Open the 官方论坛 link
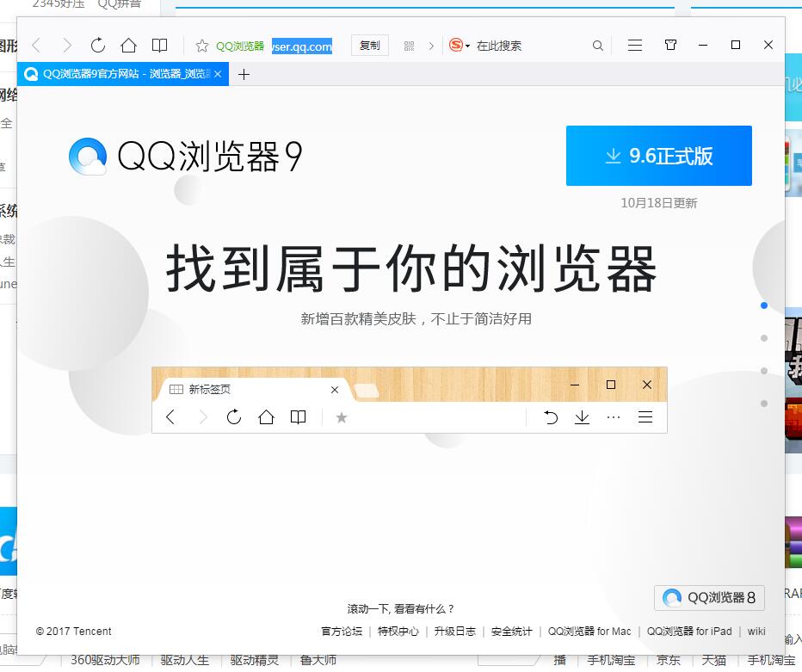Screen dimensions: 802x672 (341, 631)
